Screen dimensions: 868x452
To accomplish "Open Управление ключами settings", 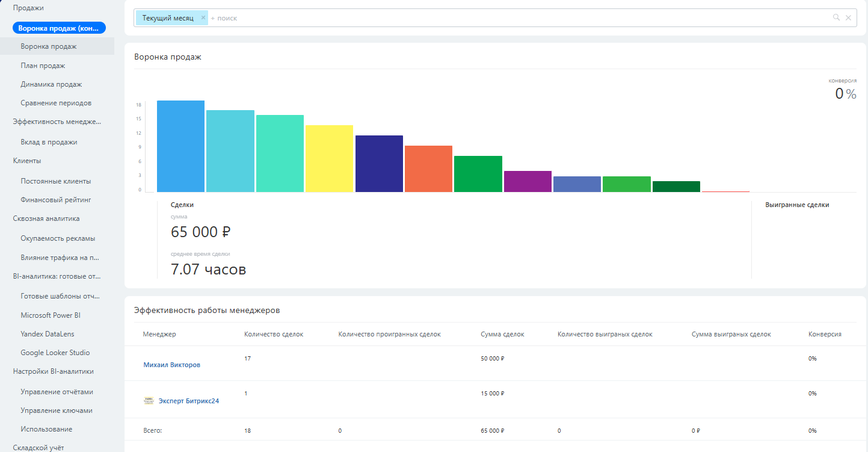I will 57,410.
